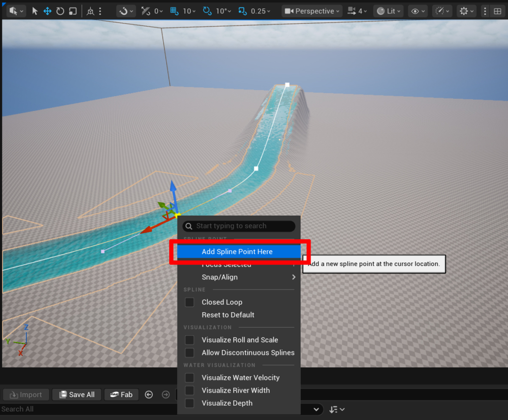Toggle the grid snapping icon

click(174, 11)
